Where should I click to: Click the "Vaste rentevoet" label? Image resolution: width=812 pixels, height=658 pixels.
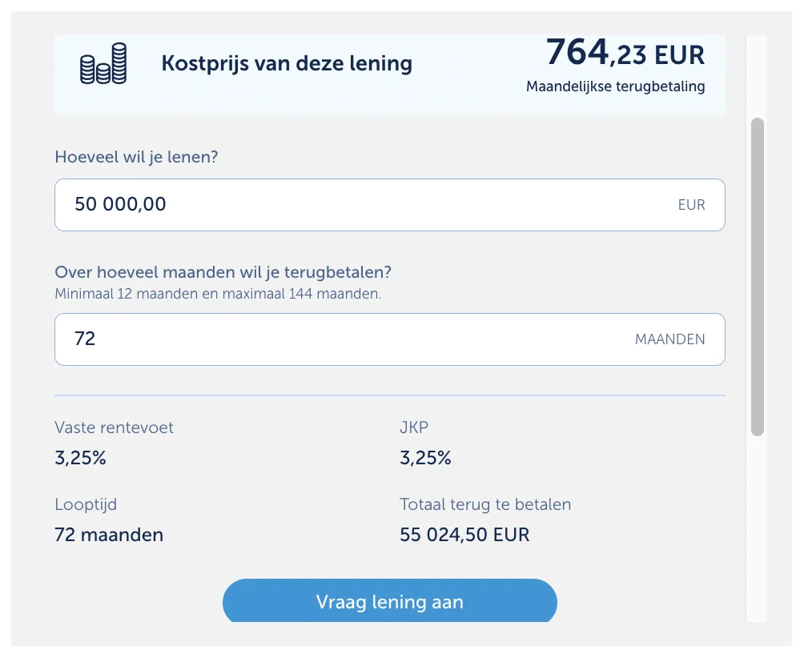[x=114, y=427]
